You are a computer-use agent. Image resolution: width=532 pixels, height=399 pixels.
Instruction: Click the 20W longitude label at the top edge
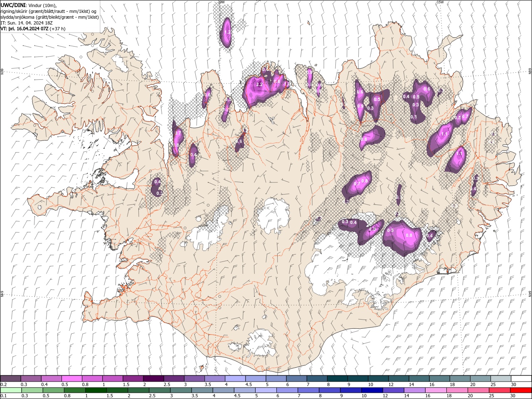[221, 2]
